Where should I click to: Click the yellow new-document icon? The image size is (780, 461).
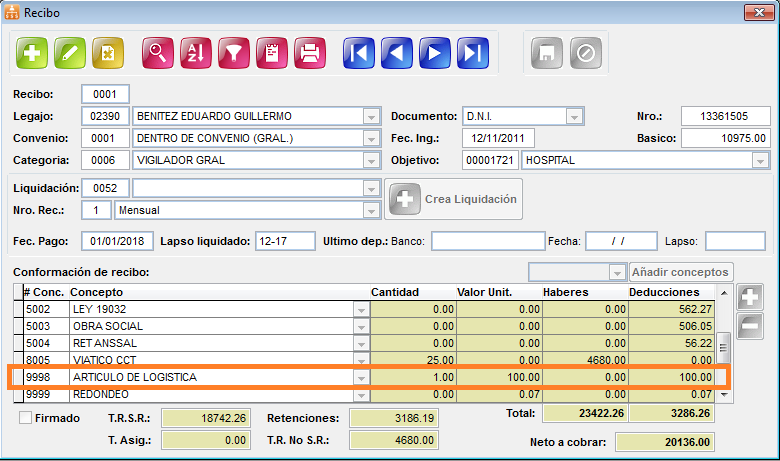[108, 53]
